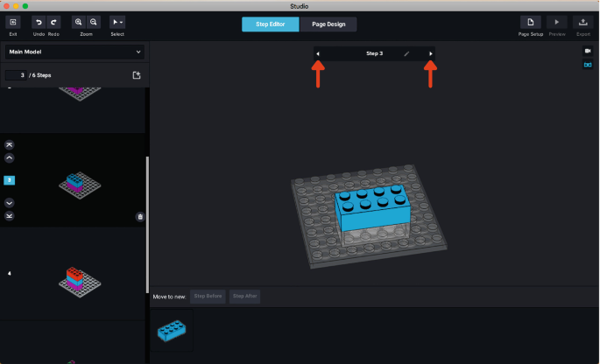Toggle the camera view icon

coord(588,52)
